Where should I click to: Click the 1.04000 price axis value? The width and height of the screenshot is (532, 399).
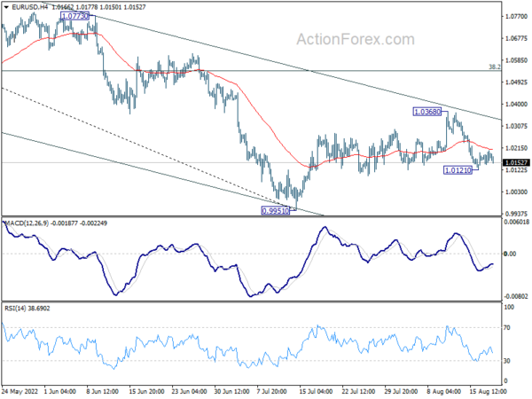516,104
